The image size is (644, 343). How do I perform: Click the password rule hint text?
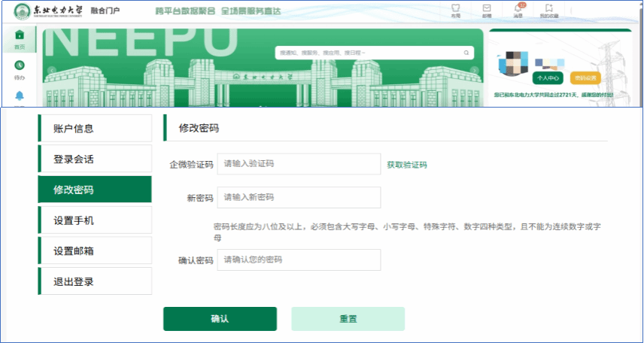pos(408,232)
